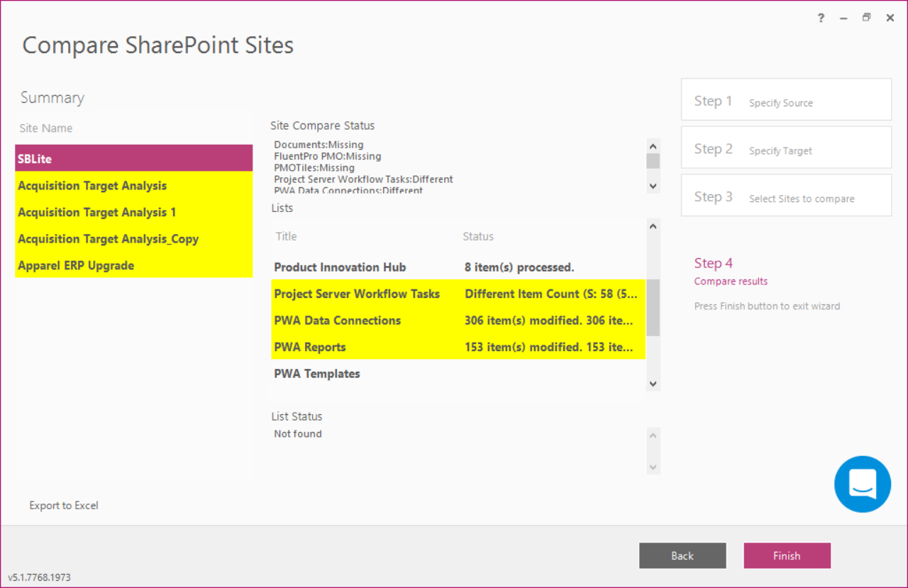Select Acquisition Target Analysis 1 site

coord(133,212)
